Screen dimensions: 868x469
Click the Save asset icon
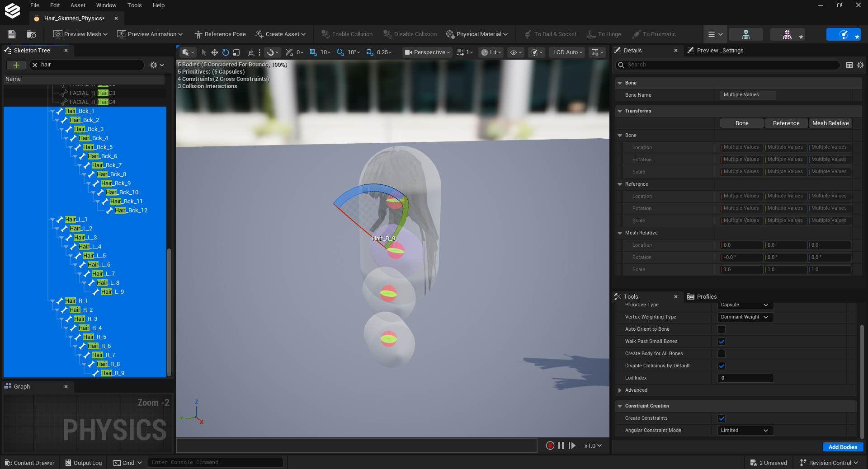12,34
